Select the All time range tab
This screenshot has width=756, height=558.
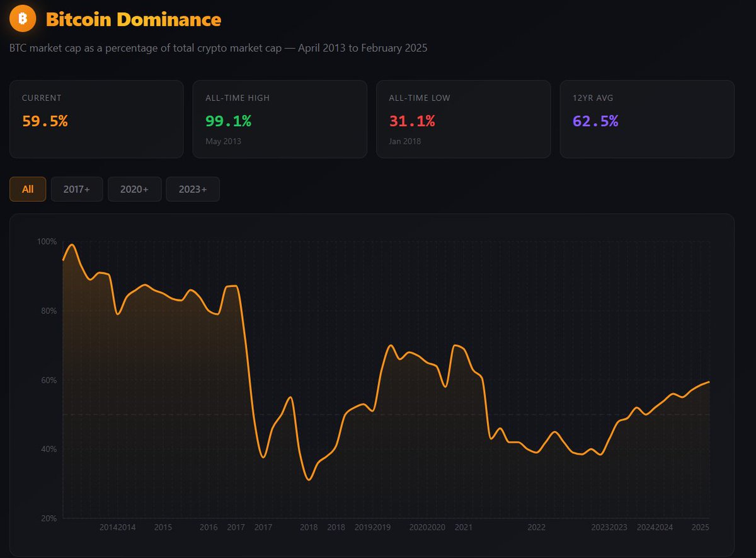click(x=28, y=189)
